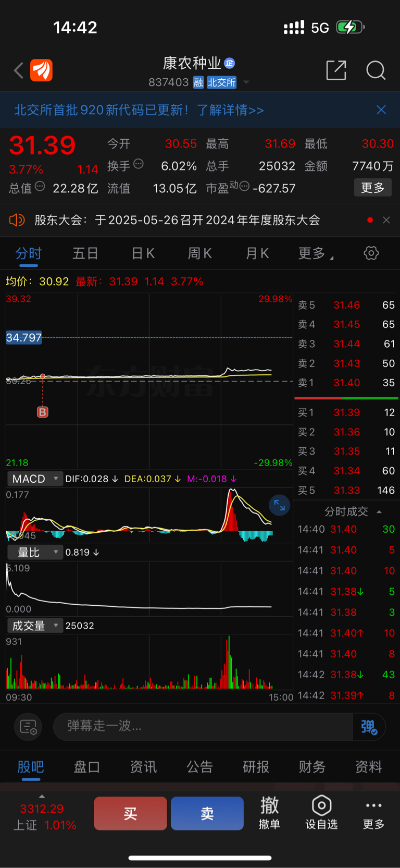Open the 股吧 tab
400x868 pixels.
pos(31,767)
